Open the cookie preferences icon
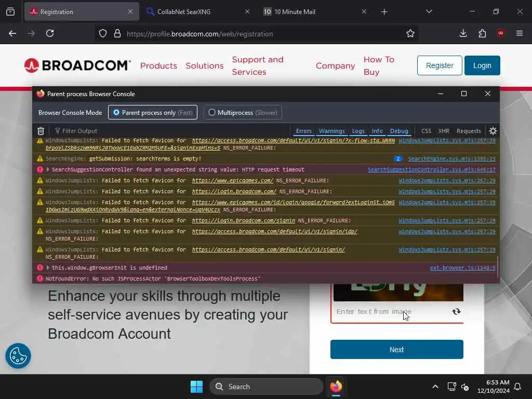The image size is (532, 399). pos(18,356)
